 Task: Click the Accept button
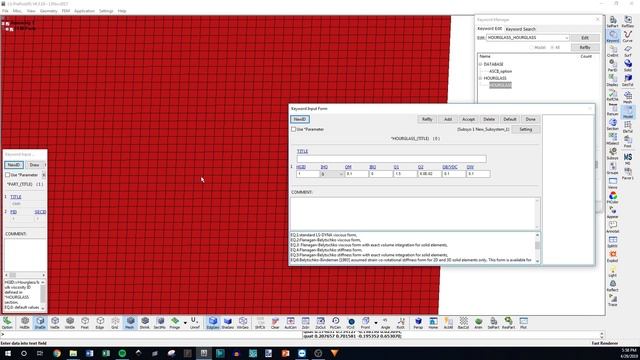coord(468,119)
